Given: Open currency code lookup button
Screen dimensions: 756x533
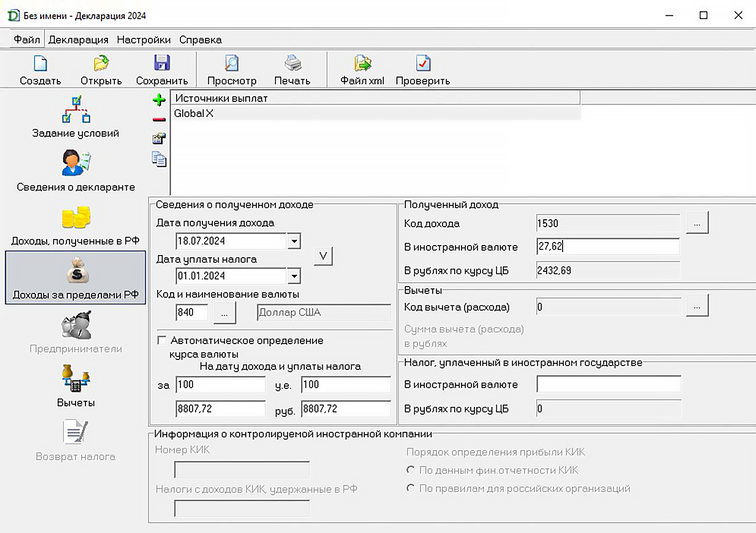Looking at the screenshot, I should click(x=224, y=313).
